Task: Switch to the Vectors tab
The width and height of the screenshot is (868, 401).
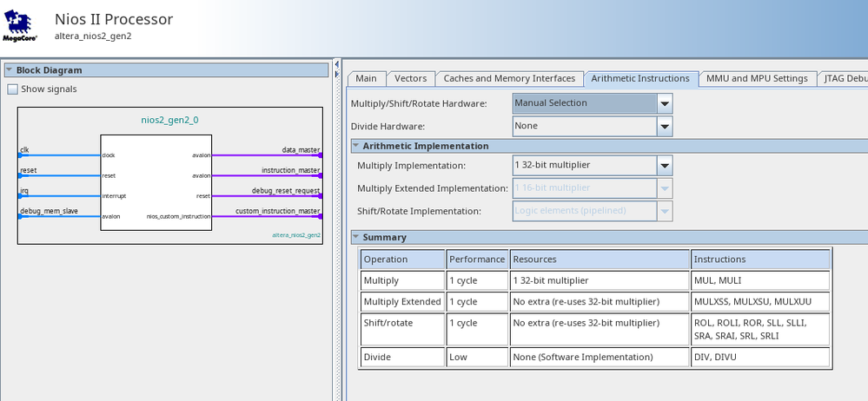Action: click(409, 78)
